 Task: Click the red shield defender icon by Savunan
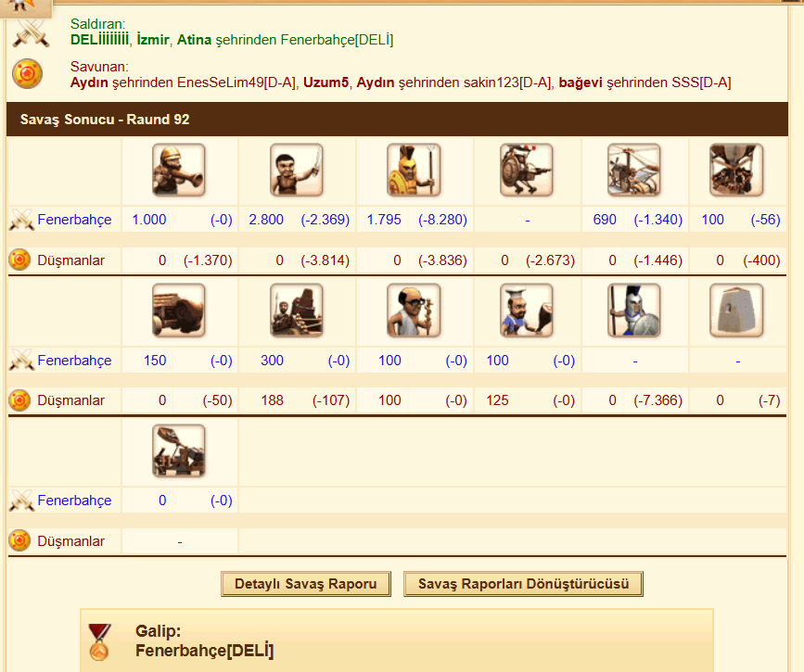(27, 74)
